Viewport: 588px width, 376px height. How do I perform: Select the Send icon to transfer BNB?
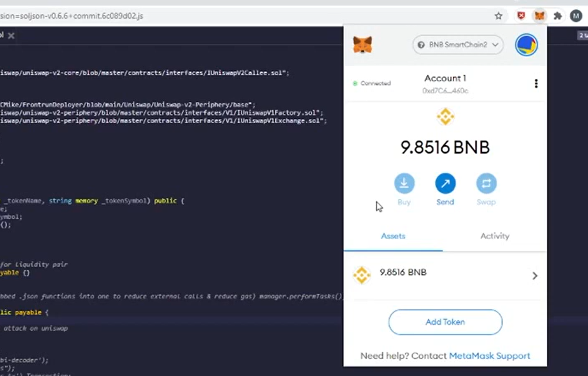tap(445, 183)
